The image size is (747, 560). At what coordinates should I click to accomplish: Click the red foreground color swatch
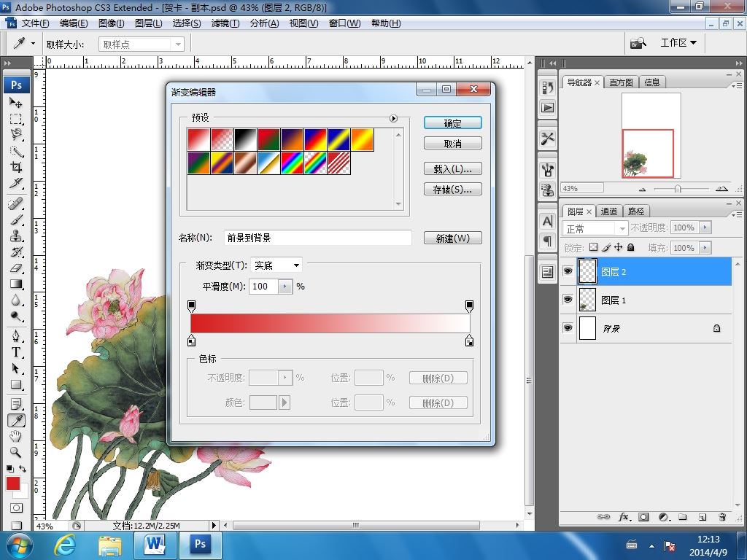13,483
